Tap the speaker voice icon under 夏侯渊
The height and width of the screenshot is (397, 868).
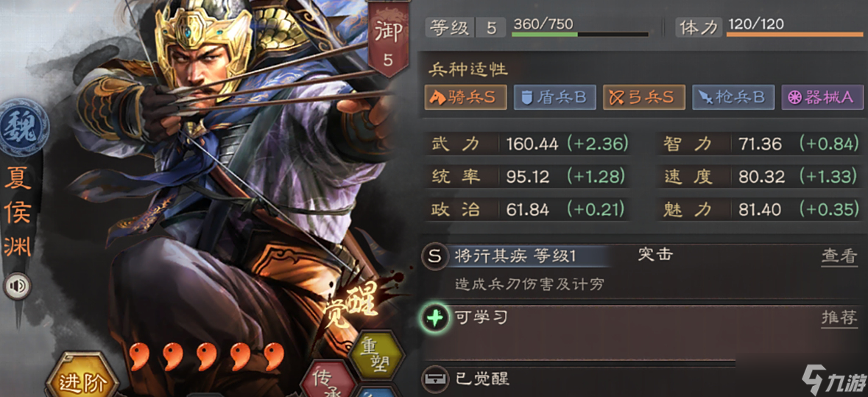(17, 286)
